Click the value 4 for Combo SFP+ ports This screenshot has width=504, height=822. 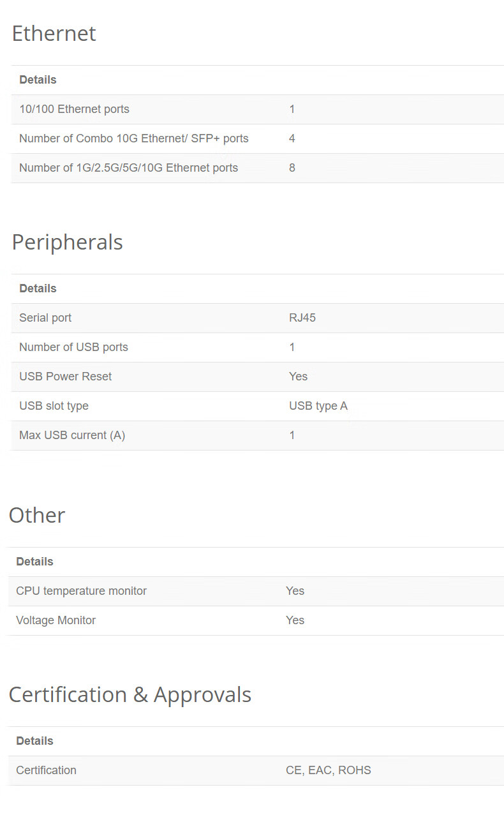[292, 138]
